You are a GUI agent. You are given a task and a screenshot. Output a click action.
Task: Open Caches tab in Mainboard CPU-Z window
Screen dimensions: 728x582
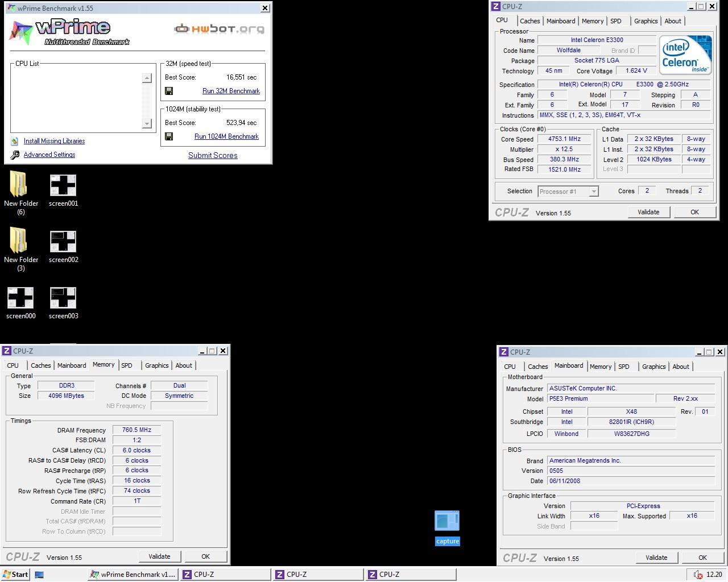click(x=537, y=367)
